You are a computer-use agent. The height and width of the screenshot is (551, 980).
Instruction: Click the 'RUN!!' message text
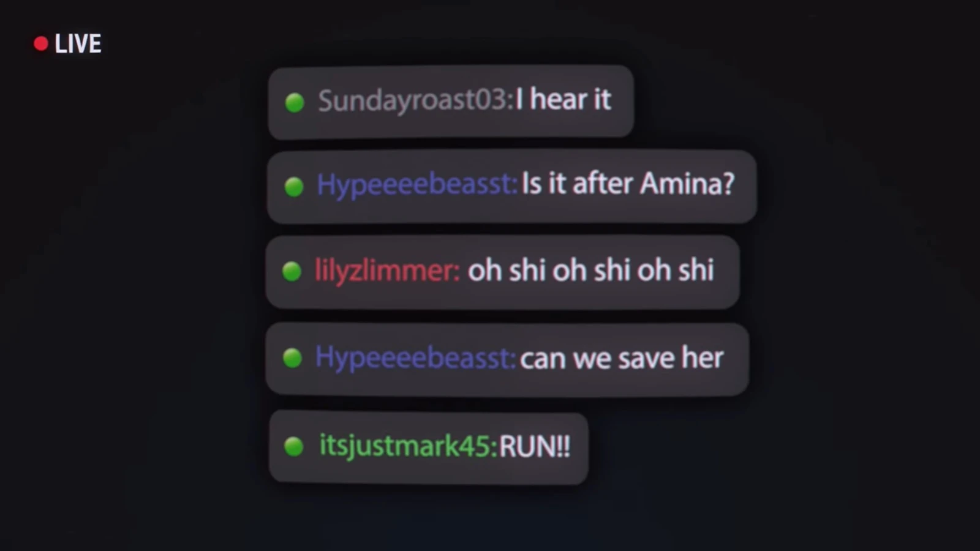pyautogui.click(x=535, y=446)
